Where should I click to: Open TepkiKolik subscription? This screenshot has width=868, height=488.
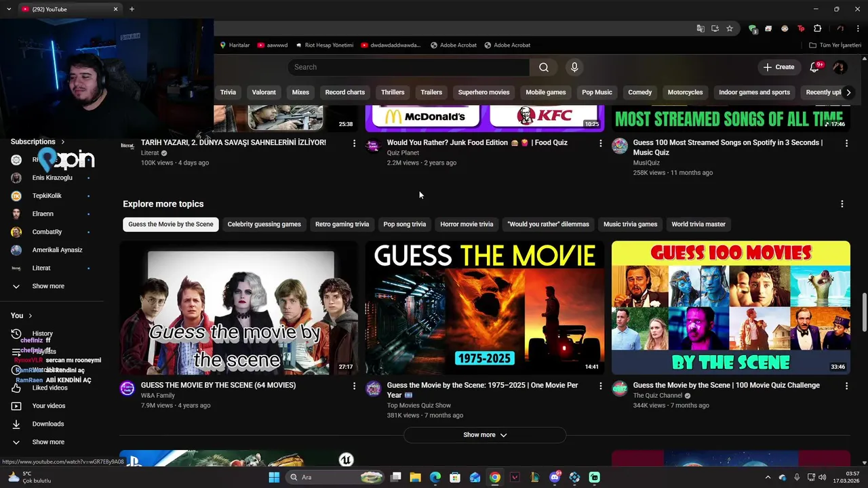coord(52,196)
